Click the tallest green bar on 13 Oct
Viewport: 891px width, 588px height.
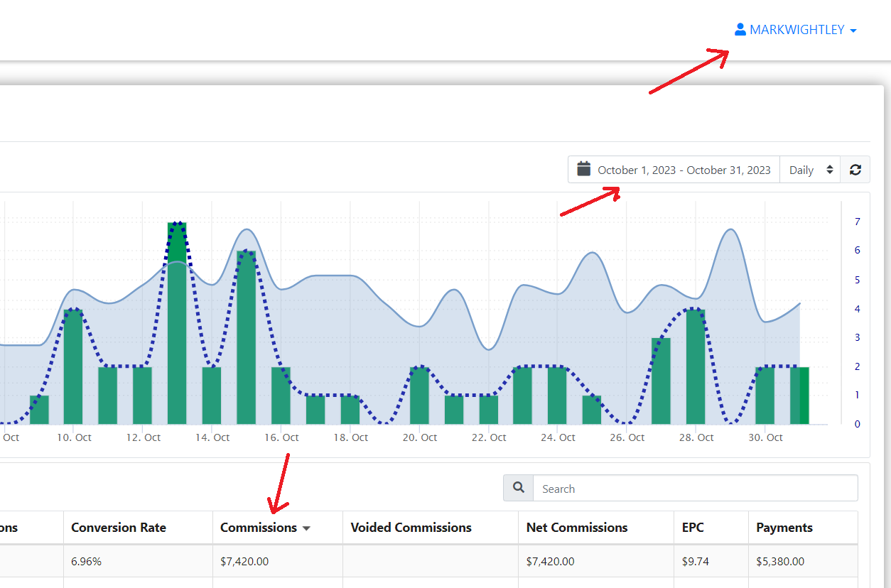177,327
